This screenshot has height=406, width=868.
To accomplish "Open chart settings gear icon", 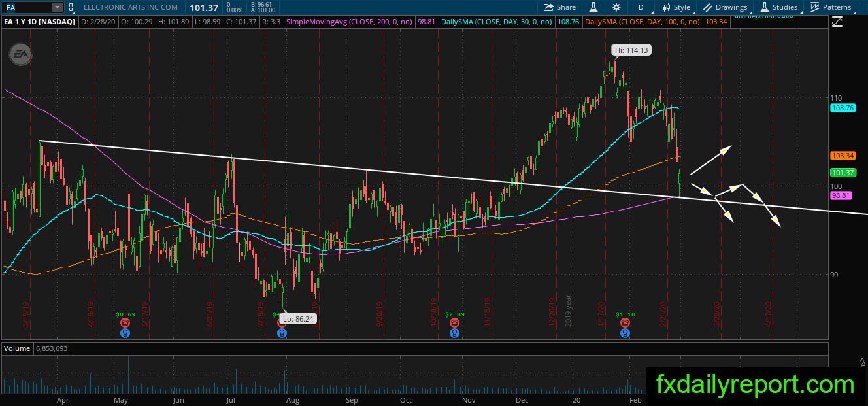I will tap(616, 7).
